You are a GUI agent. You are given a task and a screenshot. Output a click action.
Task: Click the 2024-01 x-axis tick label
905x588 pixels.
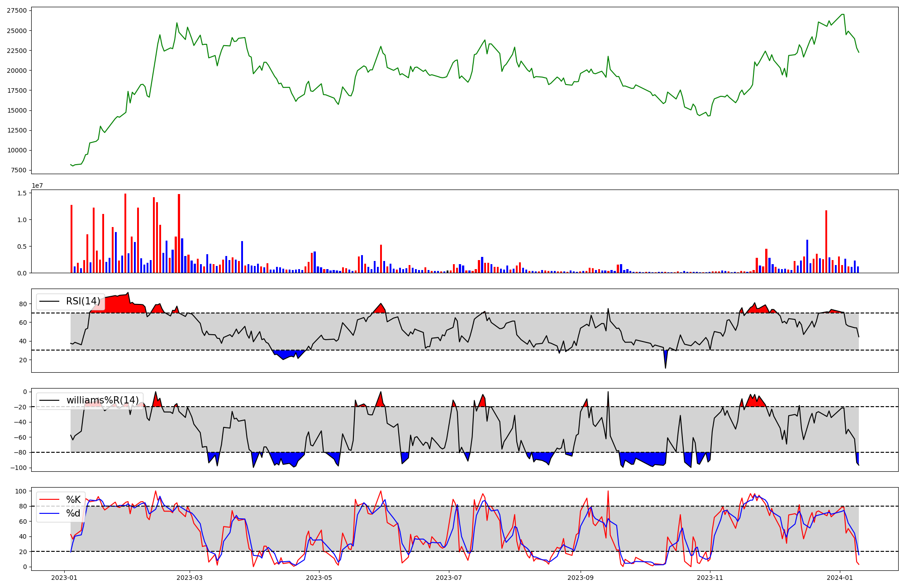click(x=840, y=578)
